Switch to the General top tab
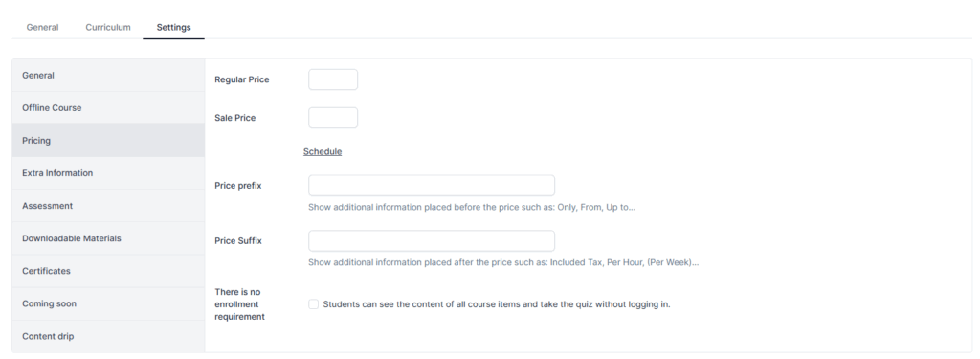 coord(42,28)
